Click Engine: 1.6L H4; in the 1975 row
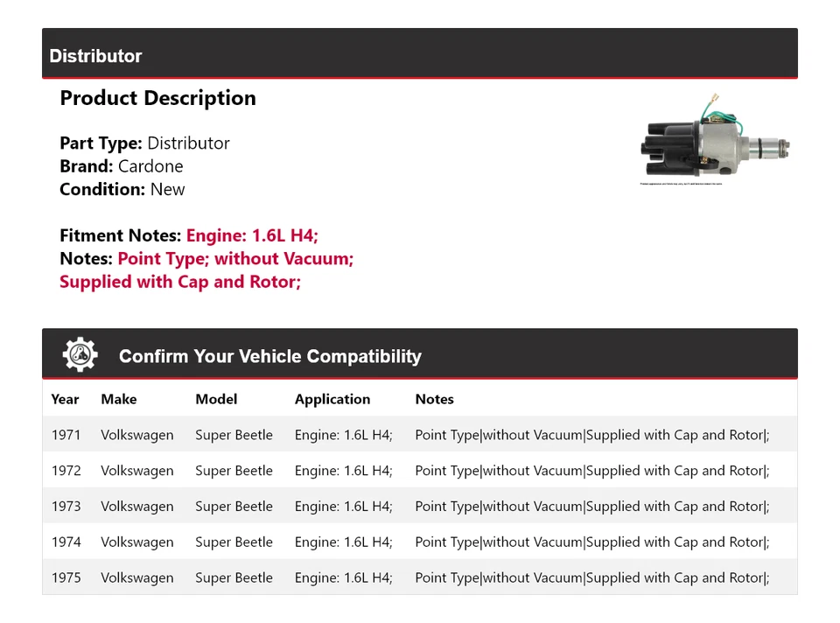 click(343, 578)
